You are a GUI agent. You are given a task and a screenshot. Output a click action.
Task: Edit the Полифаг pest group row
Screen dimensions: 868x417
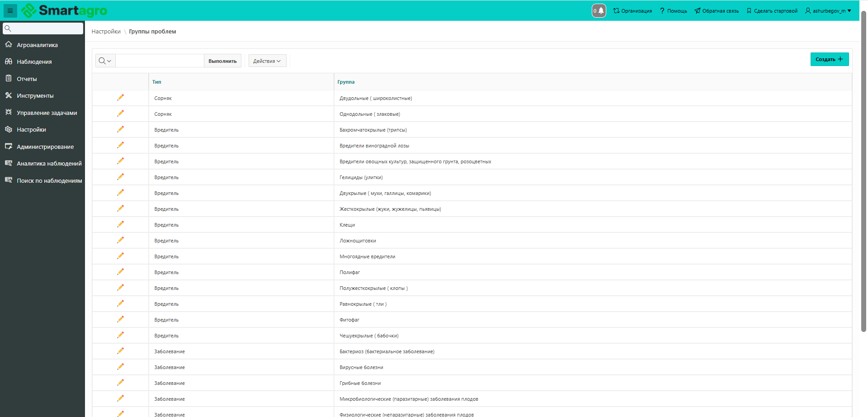tap(120, 272)
